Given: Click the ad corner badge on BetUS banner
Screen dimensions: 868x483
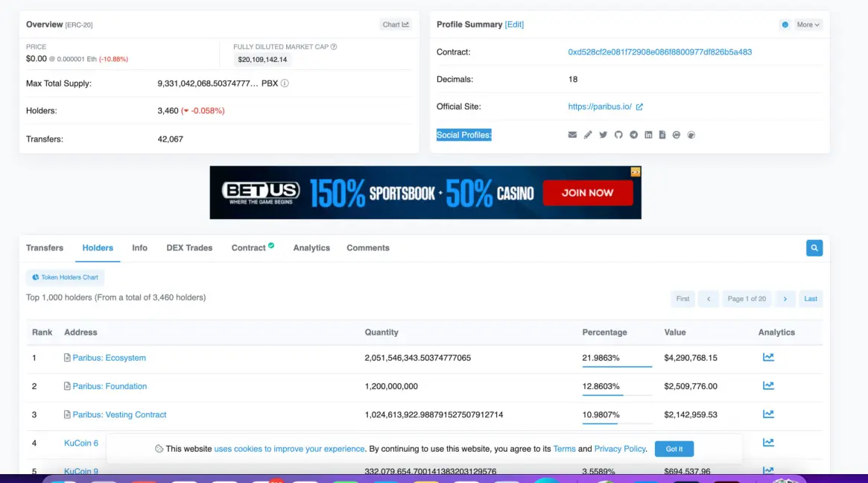Looking at the screenshot, I should click(x=636, y=171).
